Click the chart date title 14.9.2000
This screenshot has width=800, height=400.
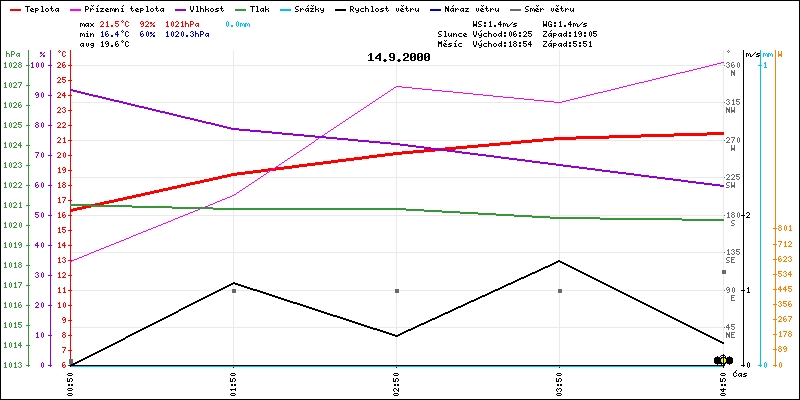pyautogui.click(x=399, y=57)
